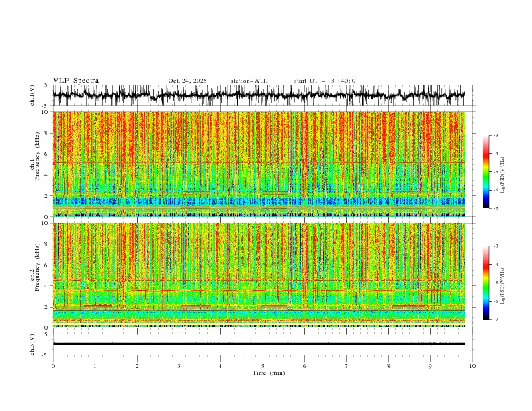532x411 pixels.
Task: Select the date "Oct. 24, 2025"
Action: coord(187,81)
